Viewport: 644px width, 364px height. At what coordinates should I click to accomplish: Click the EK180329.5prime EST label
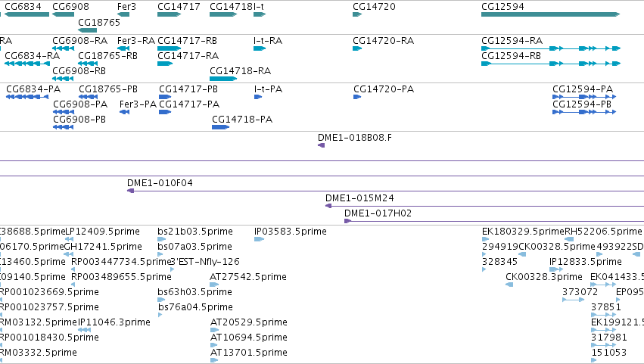[523, 232]
